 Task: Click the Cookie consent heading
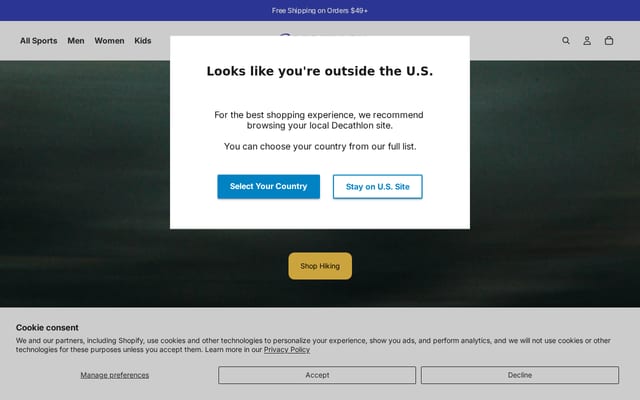(47, 328)
